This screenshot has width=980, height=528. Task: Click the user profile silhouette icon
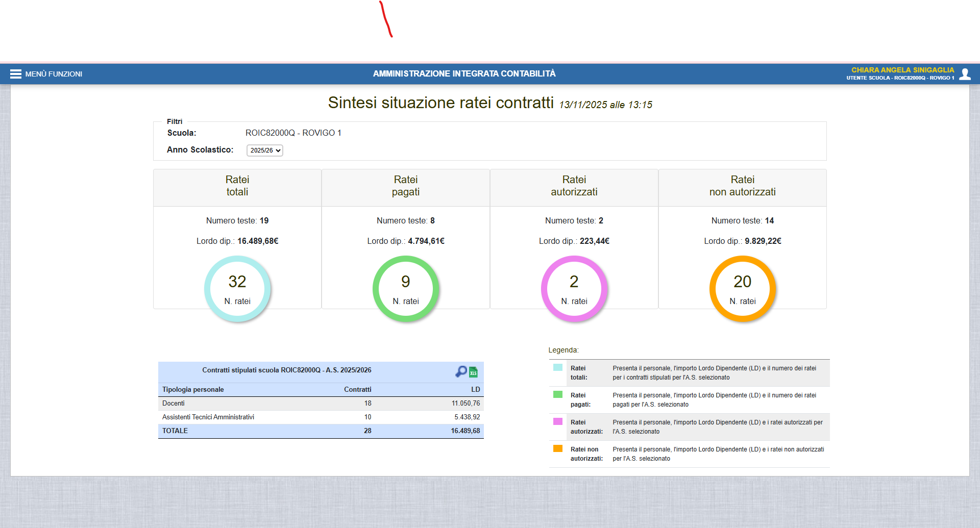[x=965, y=74]
